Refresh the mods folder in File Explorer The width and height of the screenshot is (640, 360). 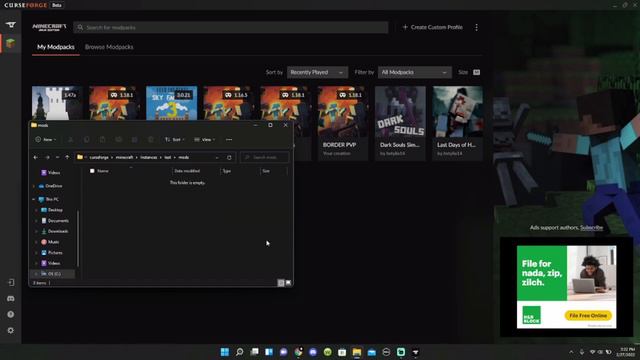[229, 157]
